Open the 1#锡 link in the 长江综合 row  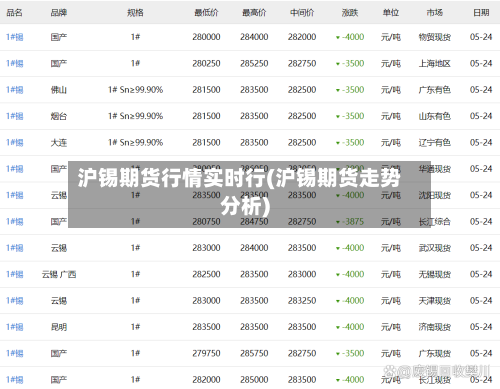15,222
